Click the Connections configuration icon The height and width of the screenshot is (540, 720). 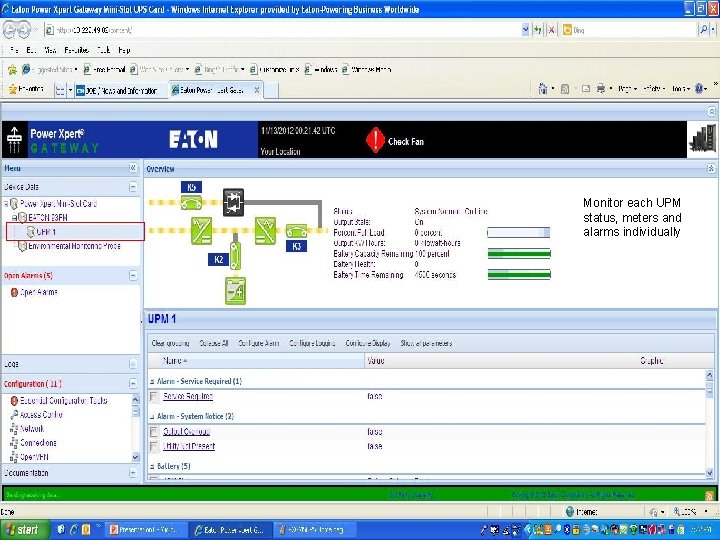click(14, 443)
